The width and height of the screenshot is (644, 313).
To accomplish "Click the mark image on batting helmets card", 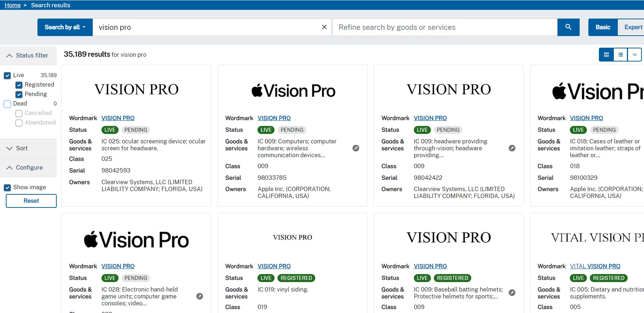I will (449, 238).
